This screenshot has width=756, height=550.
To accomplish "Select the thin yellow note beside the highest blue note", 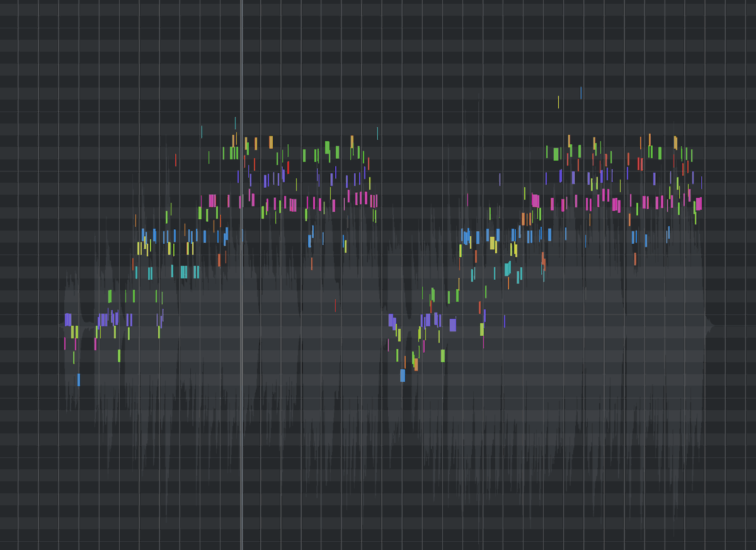I will tap(558, 102).
